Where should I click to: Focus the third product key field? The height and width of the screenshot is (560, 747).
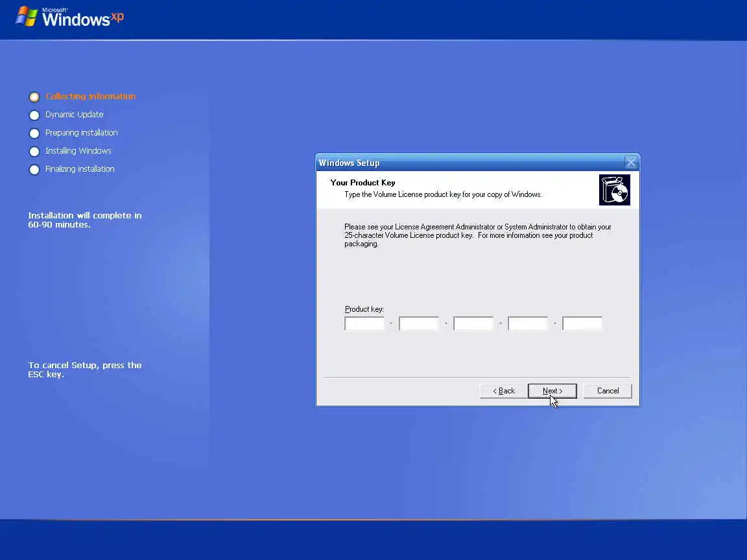point(473,324)
